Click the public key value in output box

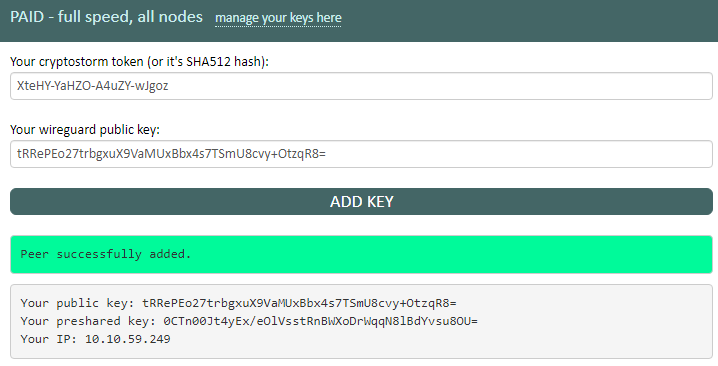(299, 303)
